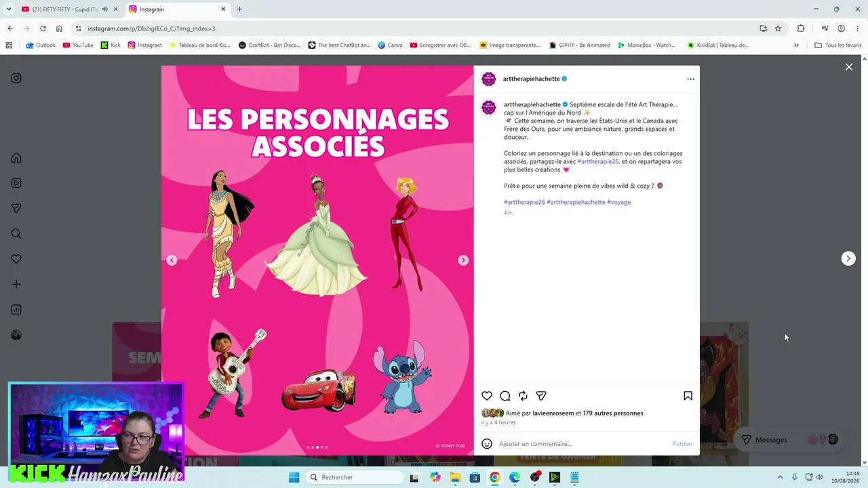Open lavieenroseem profile from likes
Screen dimensions: 868x488
[x=553, y=413]
